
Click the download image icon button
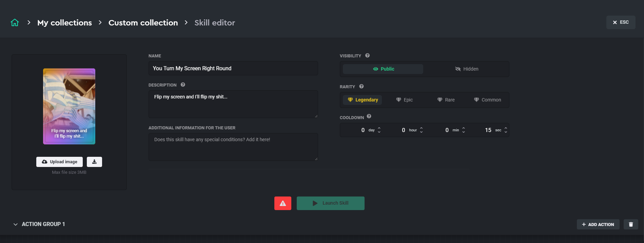[94, 162]
